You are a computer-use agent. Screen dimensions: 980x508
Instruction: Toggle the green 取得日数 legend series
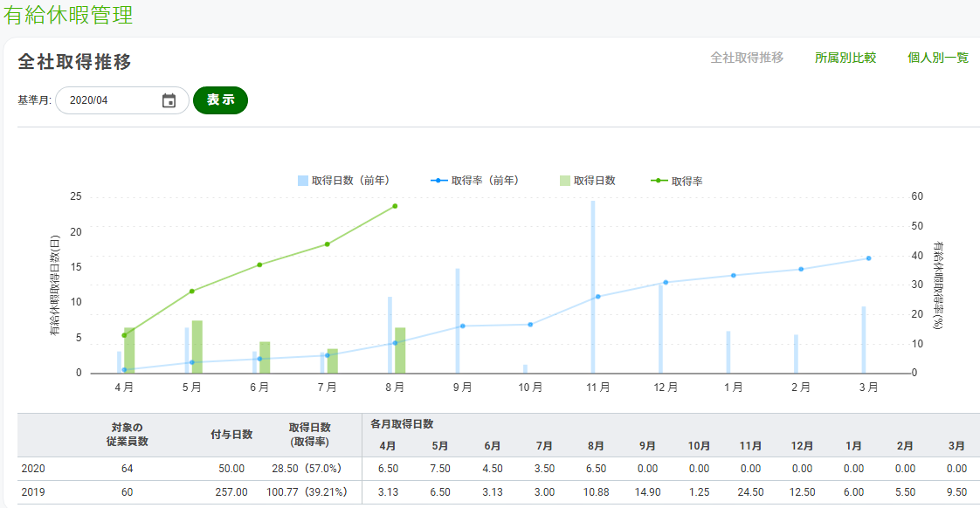(x=588, y=181)
